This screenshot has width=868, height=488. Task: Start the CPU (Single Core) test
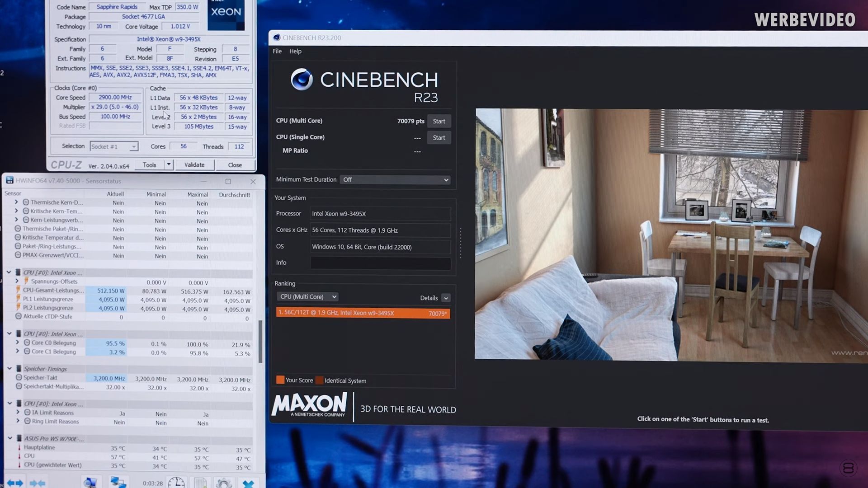pyautogui.click(x=439, y=138)
